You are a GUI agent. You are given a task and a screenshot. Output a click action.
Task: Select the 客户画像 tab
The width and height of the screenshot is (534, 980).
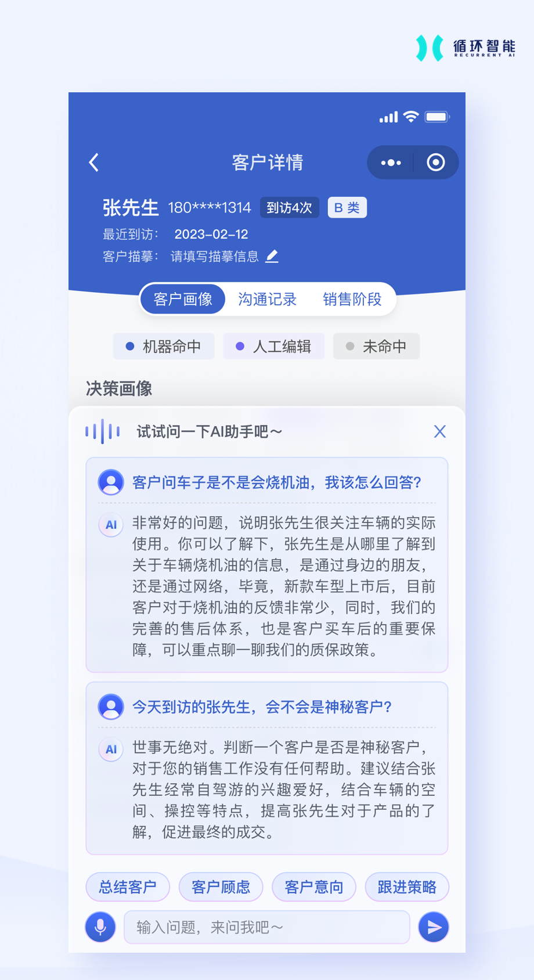[x=183, y=299]
